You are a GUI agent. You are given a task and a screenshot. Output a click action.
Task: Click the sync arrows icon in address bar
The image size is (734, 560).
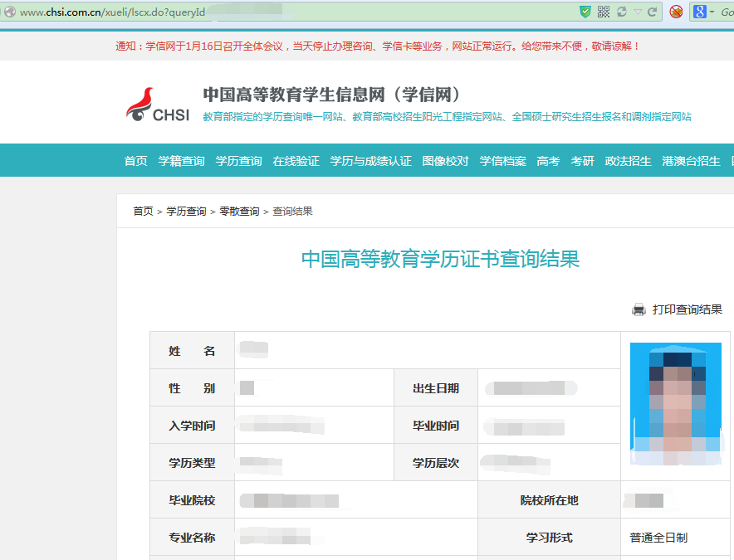click(622, 12)
